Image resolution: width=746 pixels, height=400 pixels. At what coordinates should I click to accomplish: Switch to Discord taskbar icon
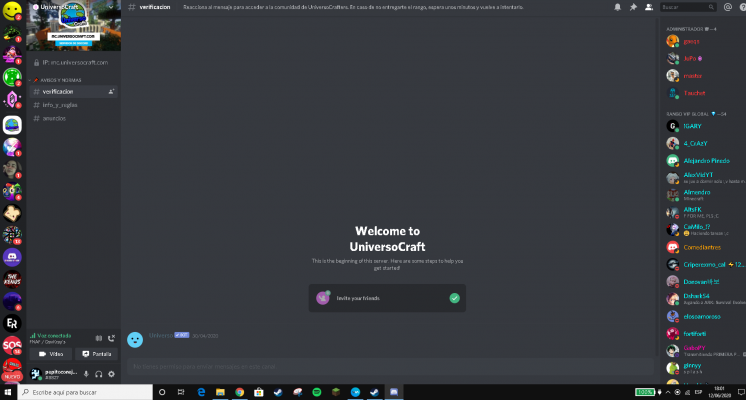tap(394, 392)
